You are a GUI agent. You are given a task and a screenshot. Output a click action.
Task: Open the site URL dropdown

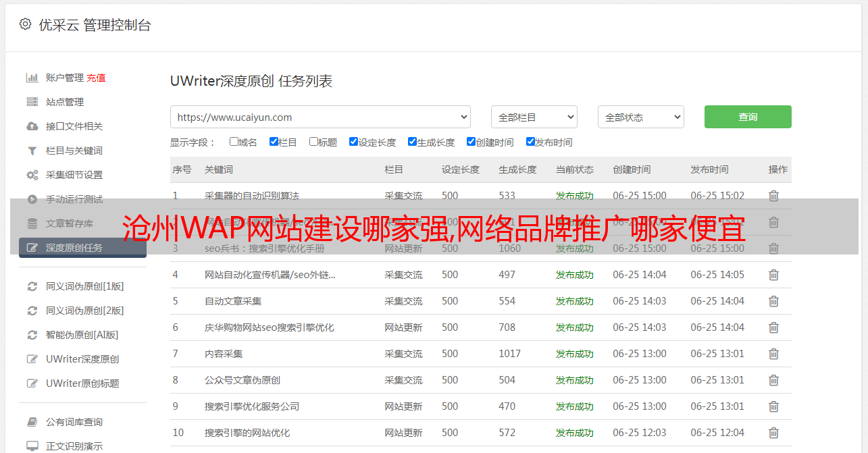(320, 117)
